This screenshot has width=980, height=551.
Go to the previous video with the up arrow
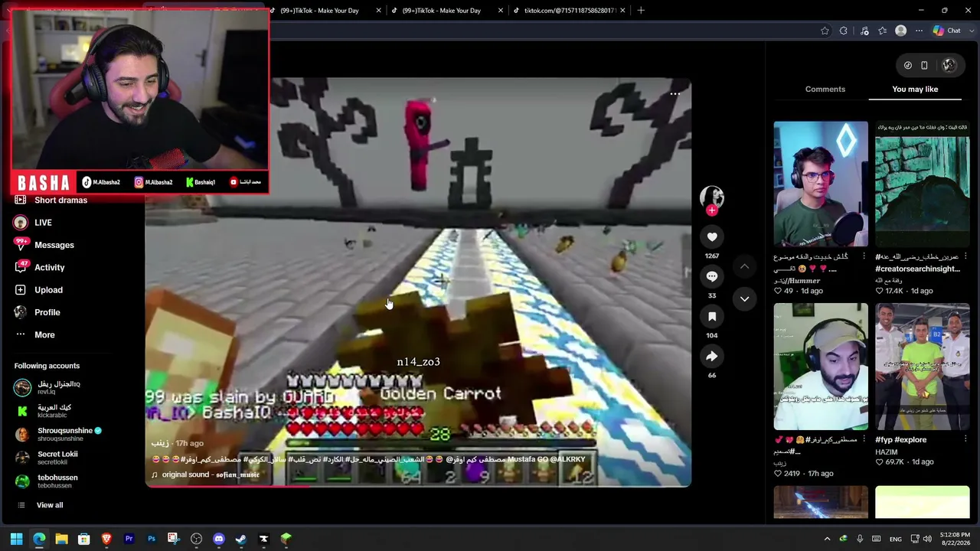[744, 266]
